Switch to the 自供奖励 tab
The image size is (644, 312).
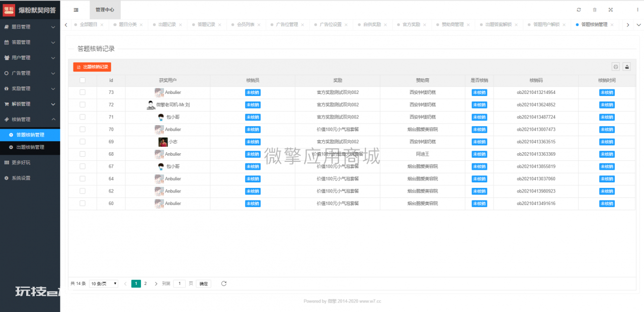[372, 25]
